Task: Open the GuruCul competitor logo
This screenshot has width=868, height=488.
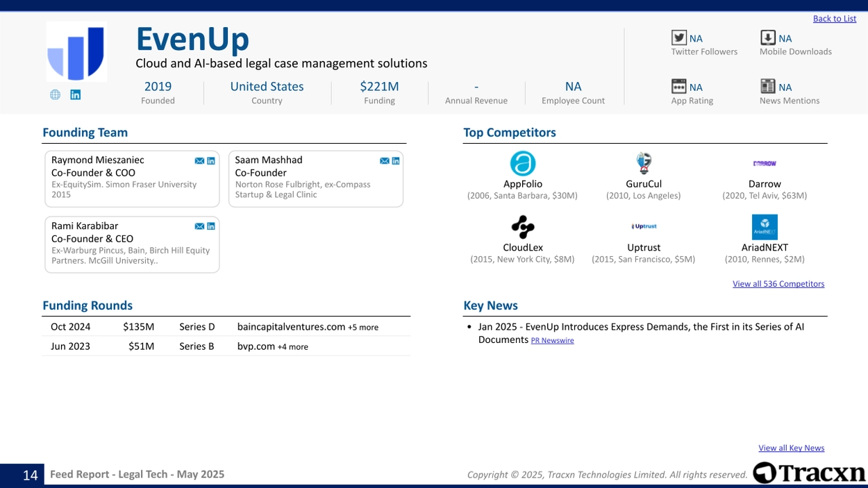Action: click(x=644, y=163)
